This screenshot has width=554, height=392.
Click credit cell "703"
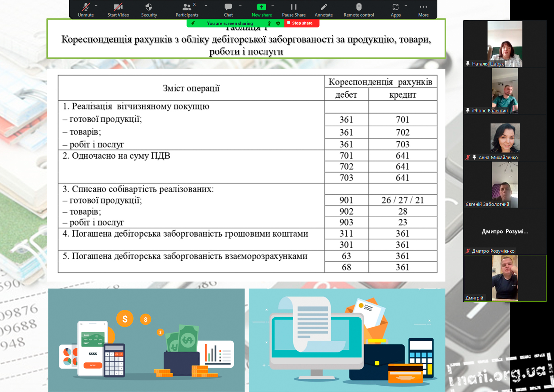tap(402, 144)
